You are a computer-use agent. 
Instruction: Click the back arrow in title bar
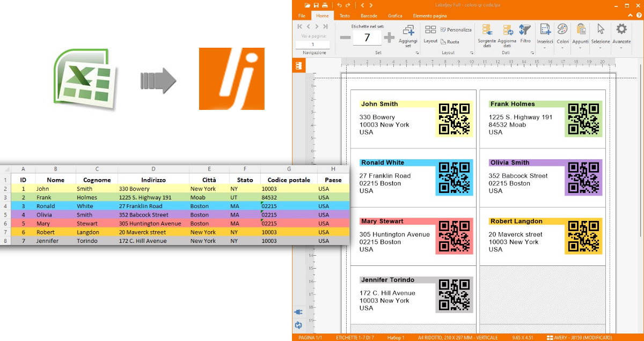pyautogui.click(x=363, y=5)
